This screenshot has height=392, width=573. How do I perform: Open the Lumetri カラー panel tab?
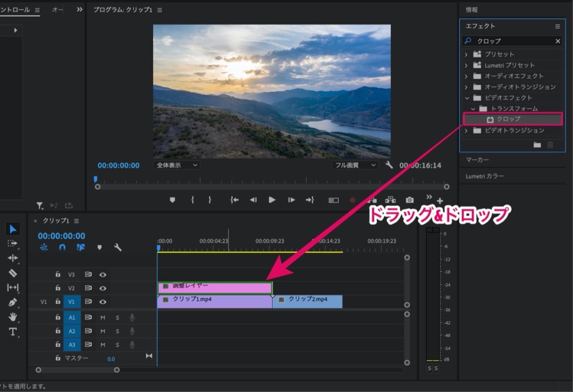[x=485, y=176]
